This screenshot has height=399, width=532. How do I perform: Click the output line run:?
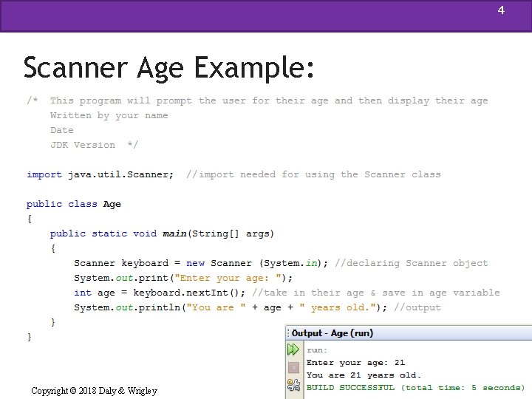pos(317,349)
